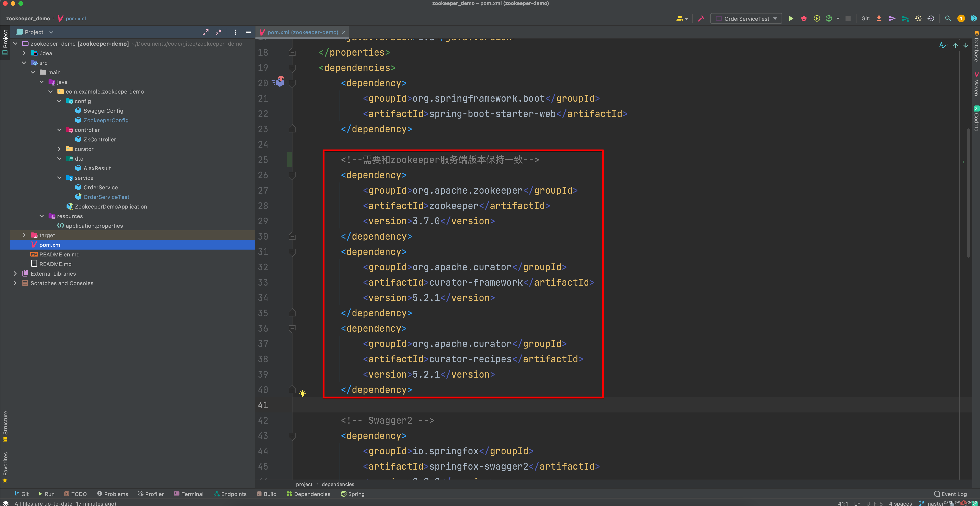980x506 pixels.
Task: Update project with Git pull arrow icon
Action: tap(879, 19)
